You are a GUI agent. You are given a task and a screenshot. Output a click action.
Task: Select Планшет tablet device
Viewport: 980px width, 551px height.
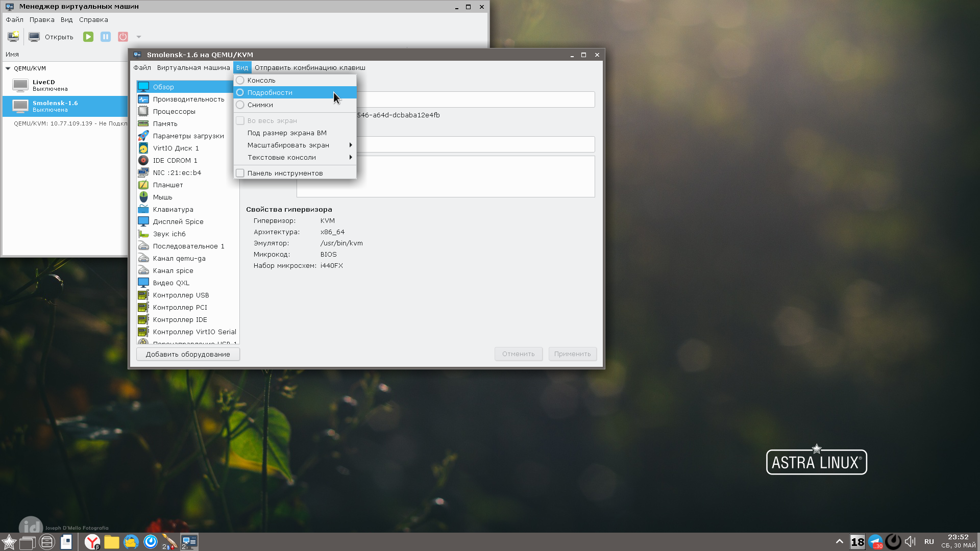coord(188,185)
